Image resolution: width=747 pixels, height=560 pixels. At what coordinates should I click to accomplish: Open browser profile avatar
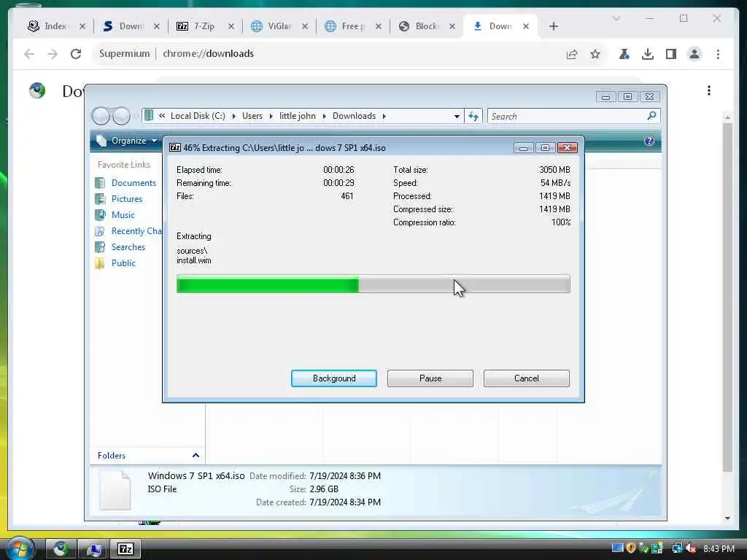pos(694,54)
